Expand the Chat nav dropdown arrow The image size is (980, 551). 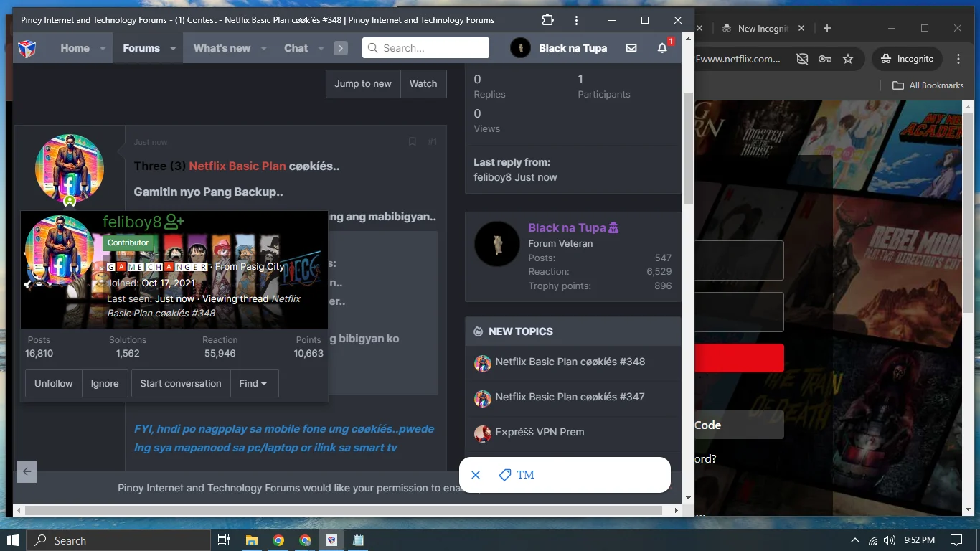tap(321, 48)
